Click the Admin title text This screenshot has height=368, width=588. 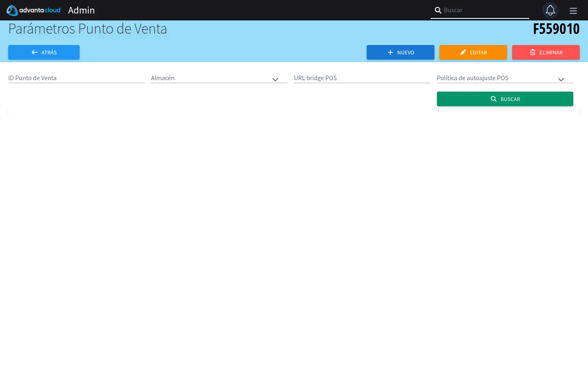tap(81, 10)
